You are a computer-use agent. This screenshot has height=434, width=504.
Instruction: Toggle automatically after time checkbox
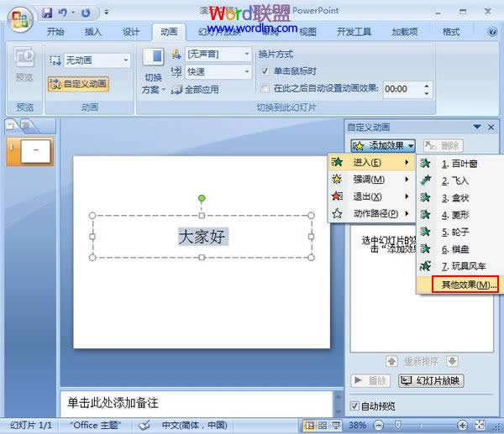click(265, 88)
